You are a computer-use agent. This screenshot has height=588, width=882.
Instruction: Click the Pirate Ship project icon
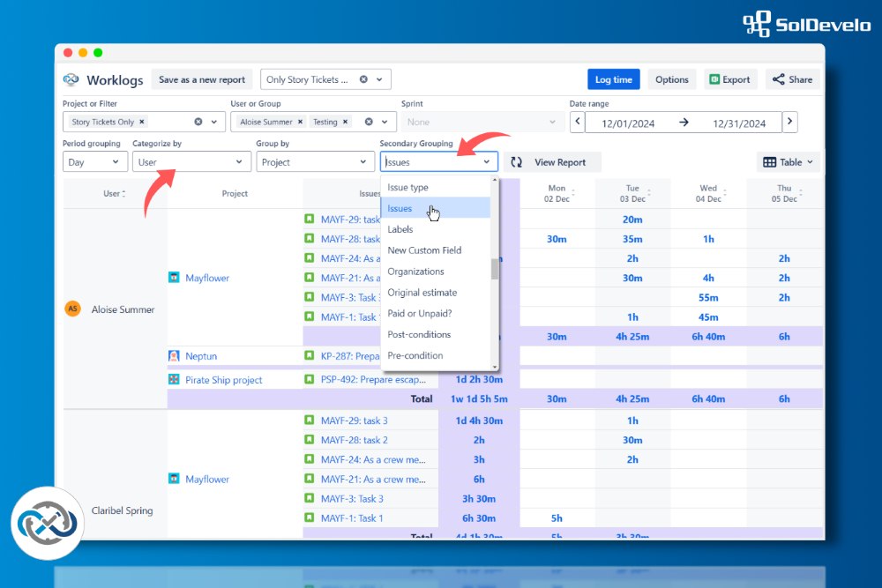pos(173,379)
